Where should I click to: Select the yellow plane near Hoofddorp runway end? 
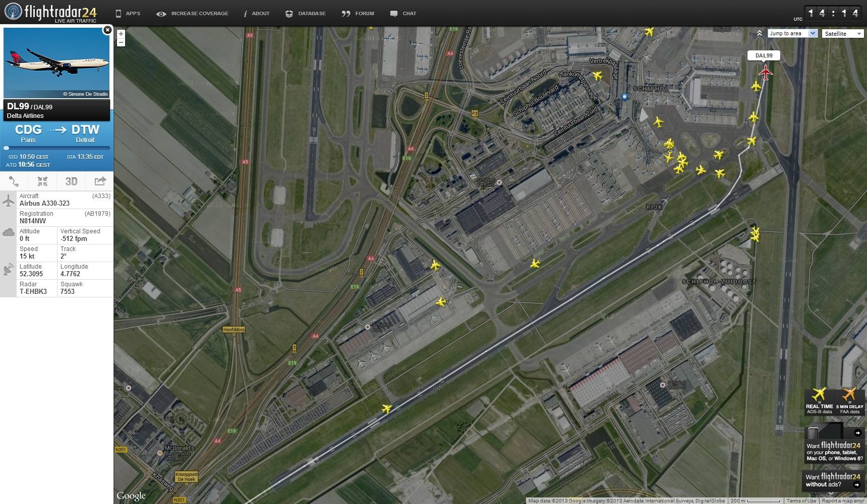tap(386, 408)
